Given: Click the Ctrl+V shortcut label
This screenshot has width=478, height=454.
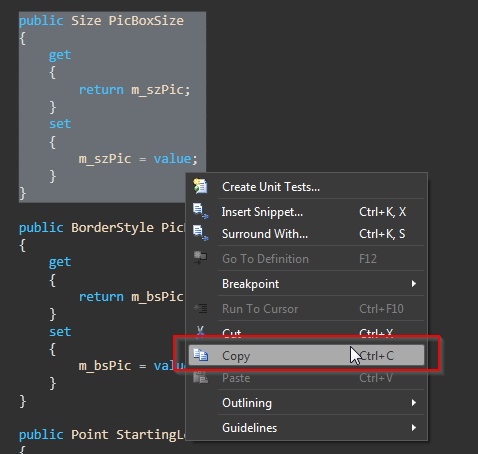Looking at the screenshot, I should 376,378.
